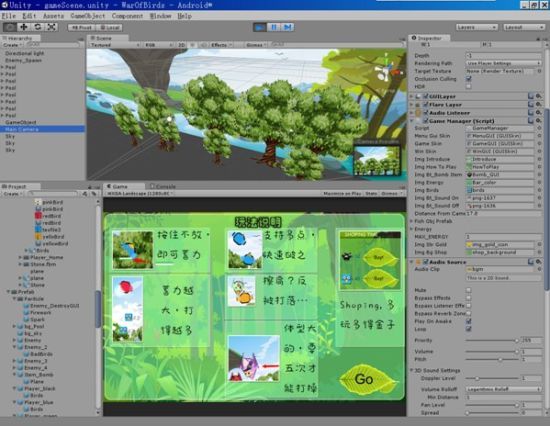Select the Rotate transform tool
The image size is (550, 426).
point(38,27)
